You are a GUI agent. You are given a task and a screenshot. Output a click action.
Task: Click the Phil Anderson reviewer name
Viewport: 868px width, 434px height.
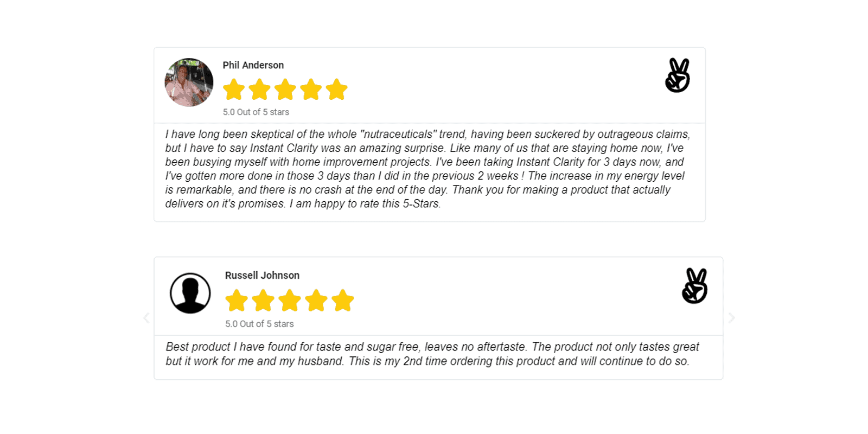253,65
